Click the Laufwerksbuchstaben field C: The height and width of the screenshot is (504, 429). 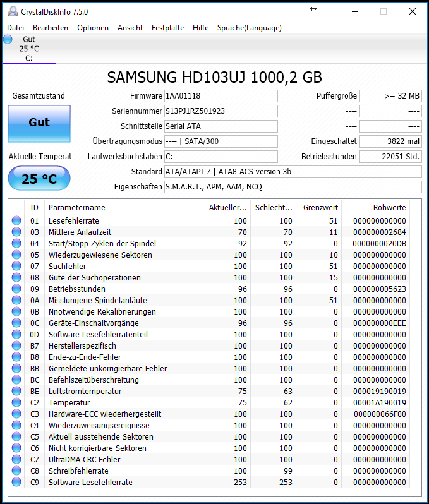(221, 157)
